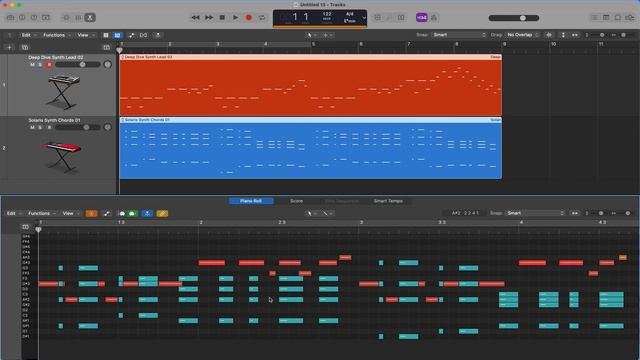640x360 pixels.
Task: Mute the Solaris Synth Chords track
Action: 32,127
